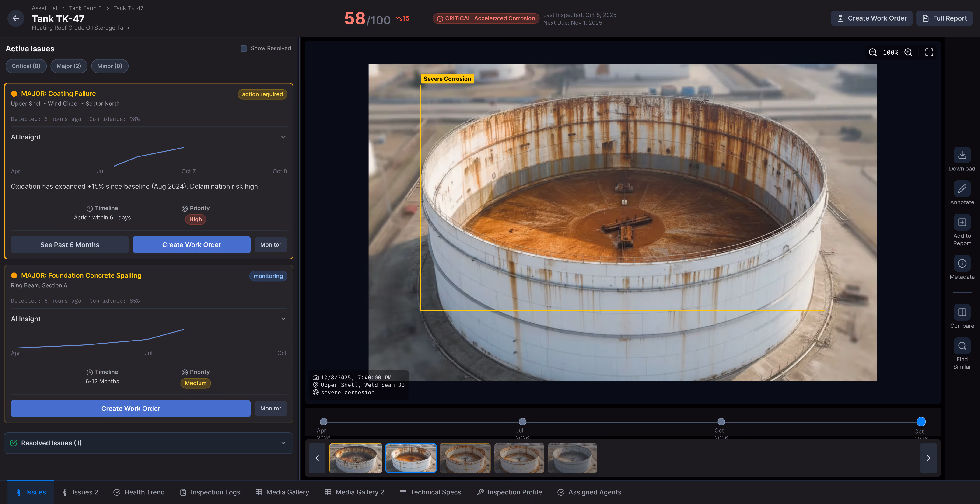Viewport: 980px width, 504px height.
Task: Switch to the Issues tab
Action: (x=31, y=492)
